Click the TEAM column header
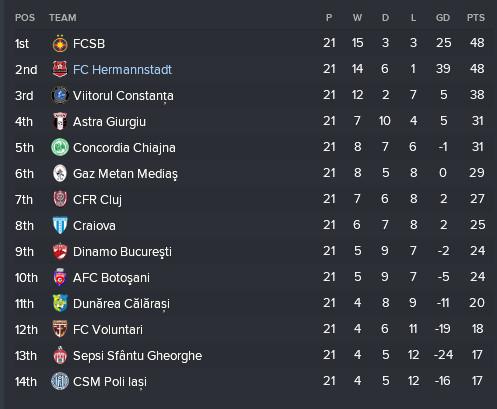497x409 pixels. [x=63, y=18]
